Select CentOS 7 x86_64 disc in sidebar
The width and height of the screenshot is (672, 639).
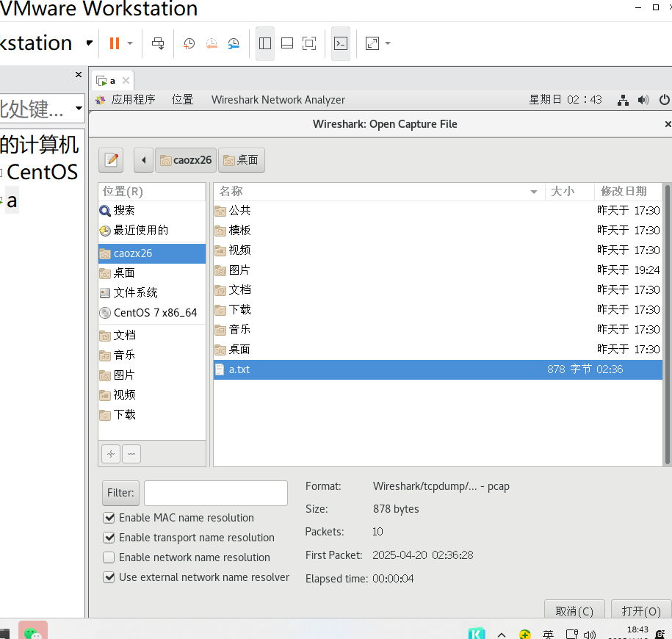click(152, 313)
